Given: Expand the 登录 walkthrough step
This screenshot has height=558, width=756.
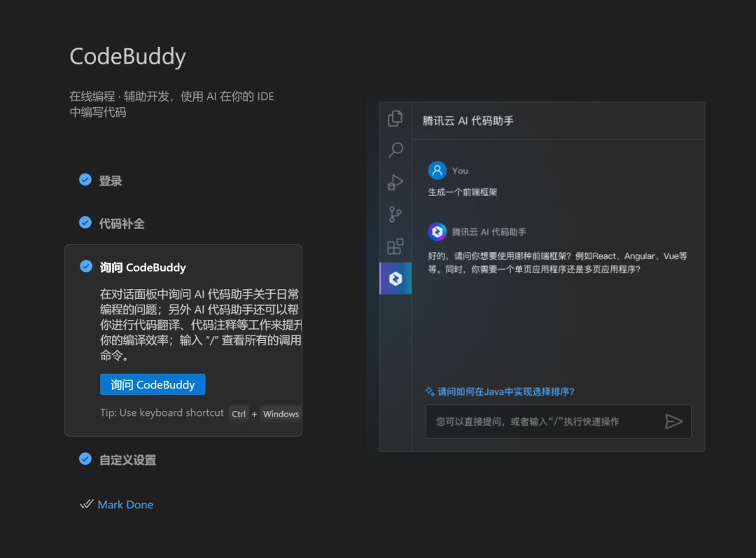Looking at the screenshot, I should click(x=111, y=181).
